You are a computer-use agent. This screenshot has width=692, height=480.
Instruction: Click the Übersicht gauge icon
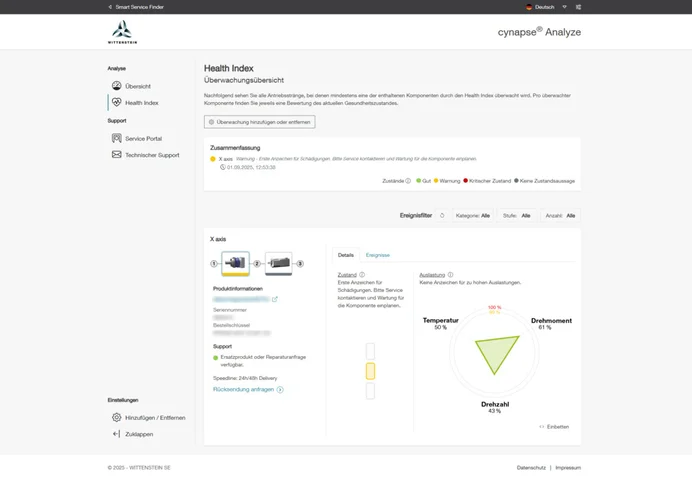coord(117,86)
